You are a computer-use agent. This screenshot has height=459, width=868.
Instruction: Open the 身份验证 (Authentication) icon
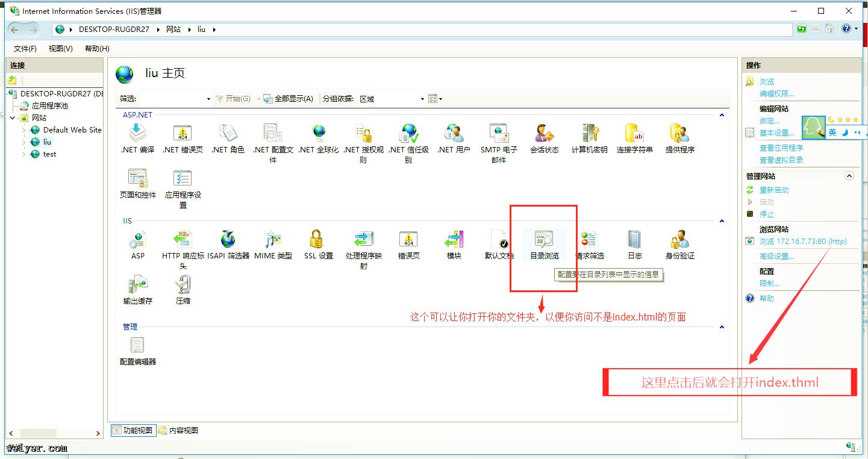679,240
